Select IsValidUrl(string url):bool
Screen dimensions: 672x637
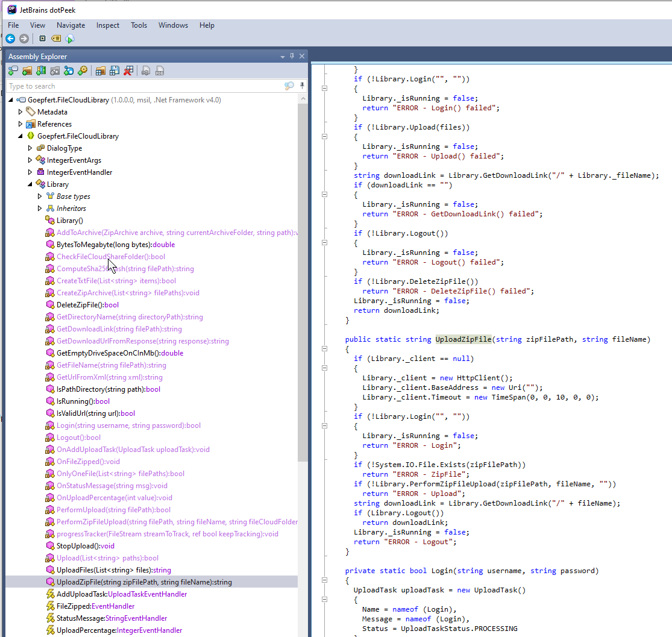pos(96,413)
